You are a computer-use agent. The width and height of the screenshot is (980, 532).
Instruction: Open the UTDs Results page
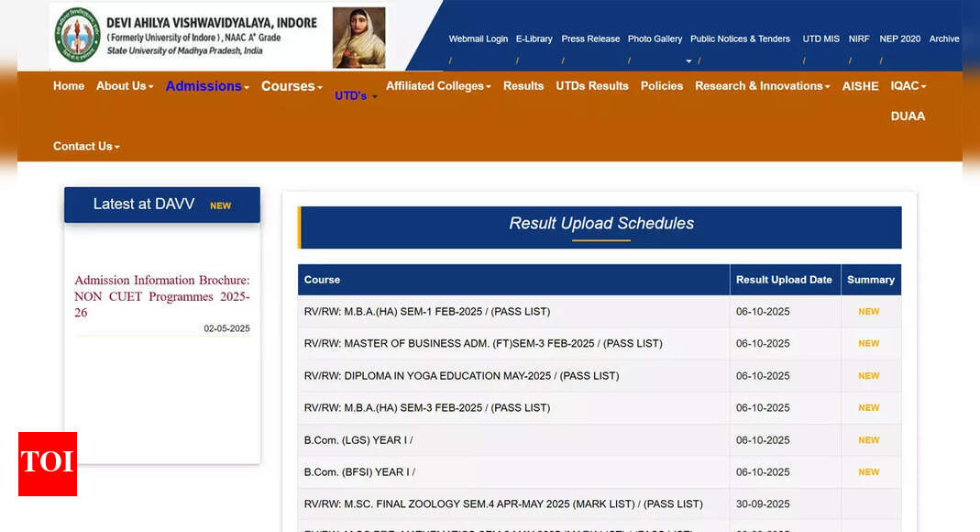coord(592,86)
